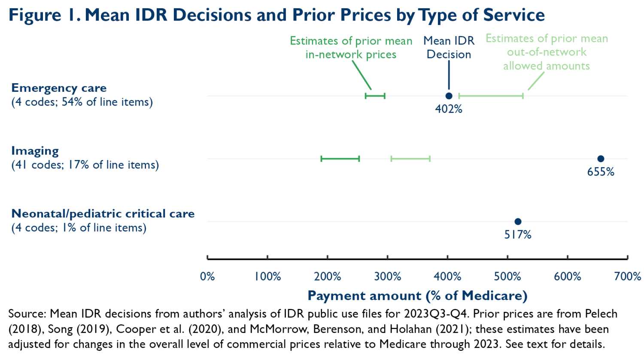Image resolution: width=644 pixels, height=359 pixels.
Task: Click the 655% value label
Action: (x=601, y=172)
